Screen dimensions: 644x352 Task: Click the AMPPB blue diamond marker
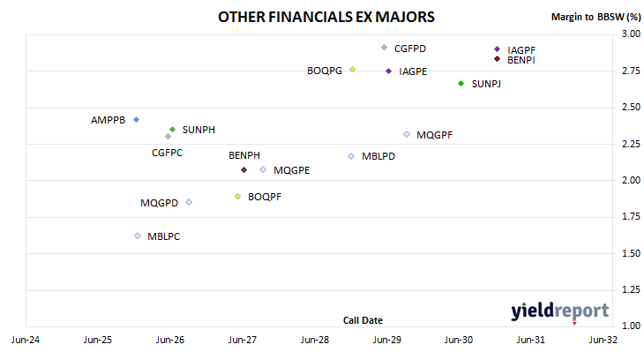pos(137,119)
